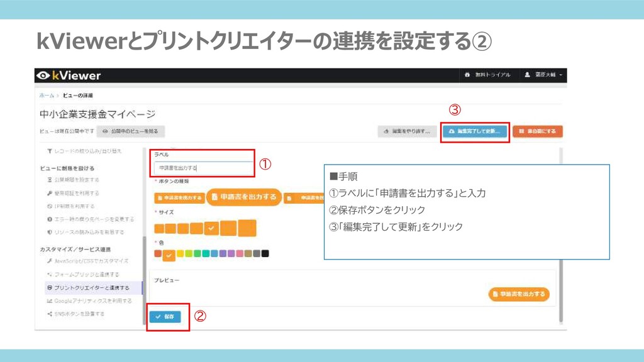The width and height of the screenshot is (644, 362).
Task: Click the preview 申請書を出力する button
Action: pos(519,294)
